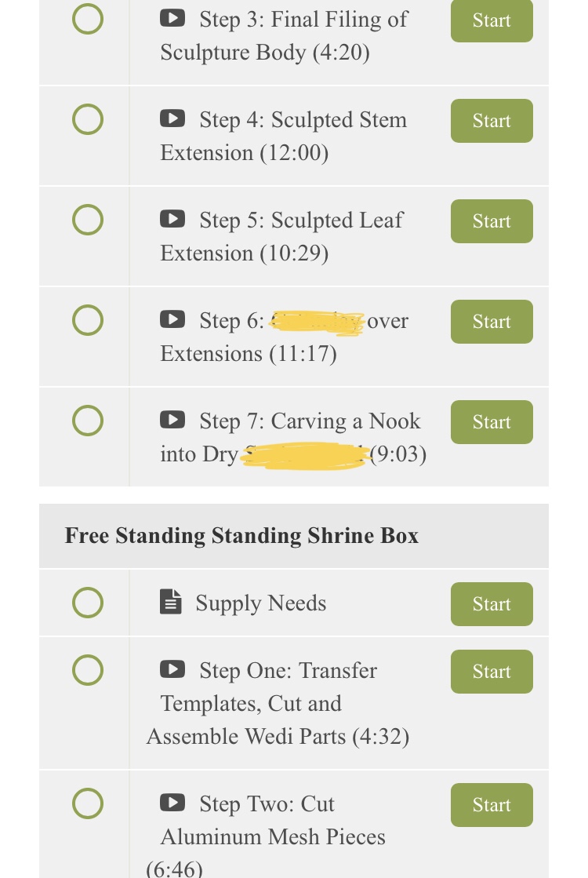The image size is (588, 878).
Task: Click the video icon for Step 7 Carving a Nook
Action: point(172,420)
